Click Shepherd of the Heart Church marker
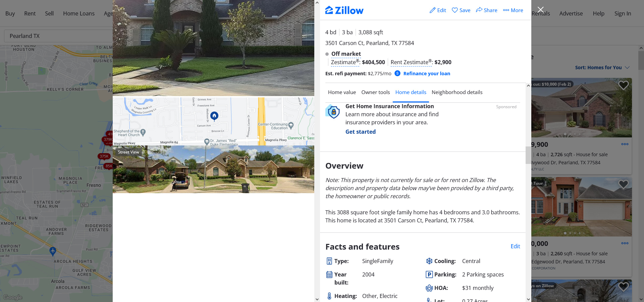The width and height of the screenshot is (644, 302). 143,132
